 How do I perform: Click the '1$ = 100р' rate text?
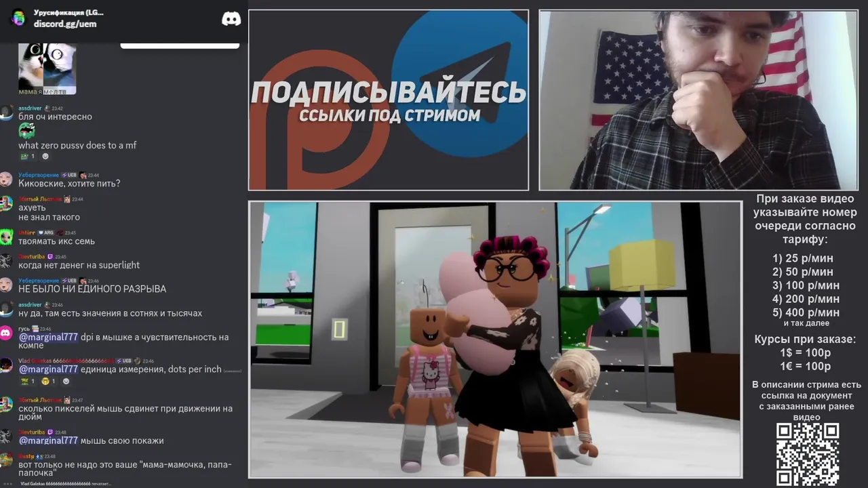[x=805, y=353]
